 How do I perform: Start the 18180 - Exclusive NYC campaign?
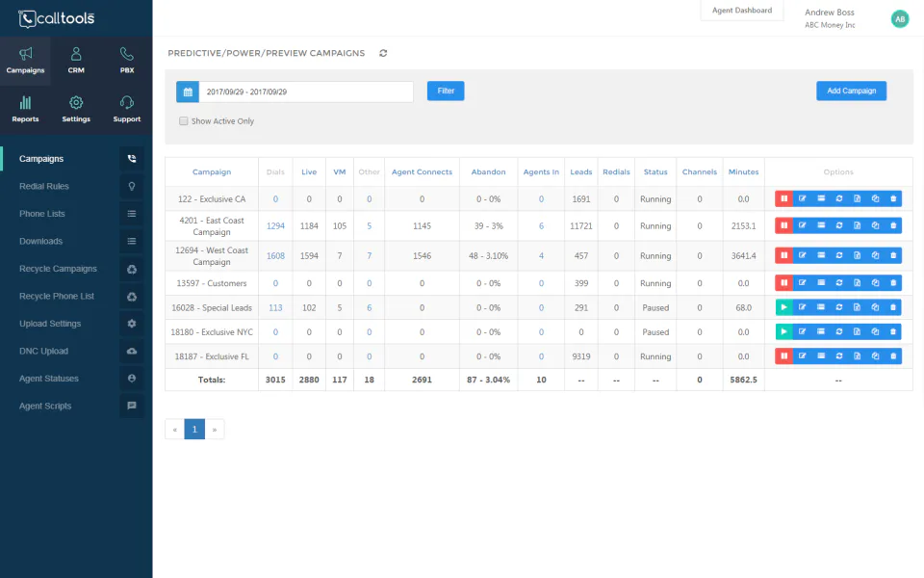tap(783, 332)
